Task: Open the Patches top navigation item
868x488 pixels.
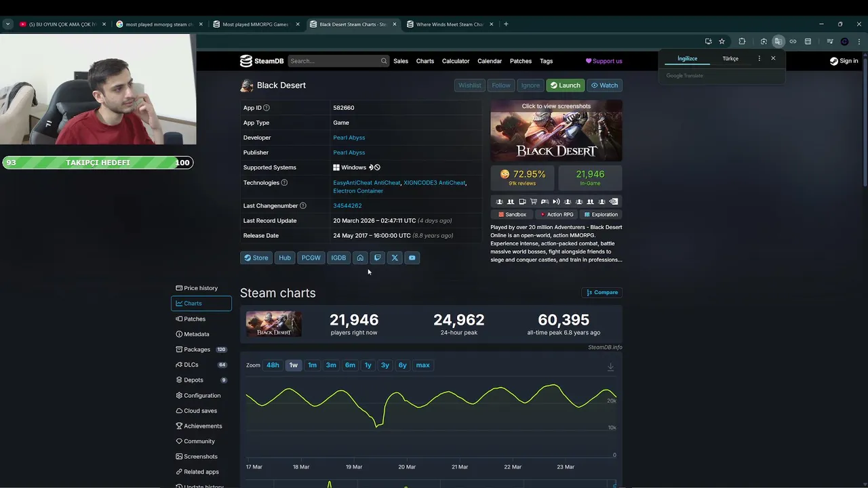Action: point(521,61)
